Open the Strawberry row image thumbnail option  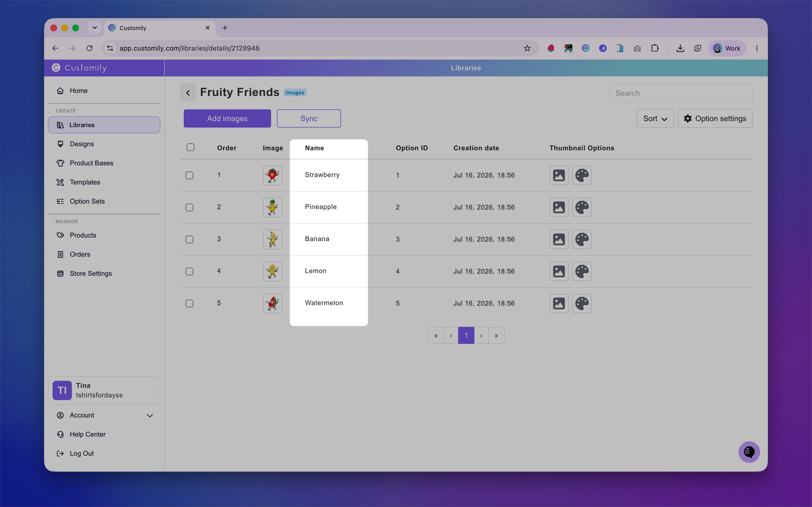point(559,175)
